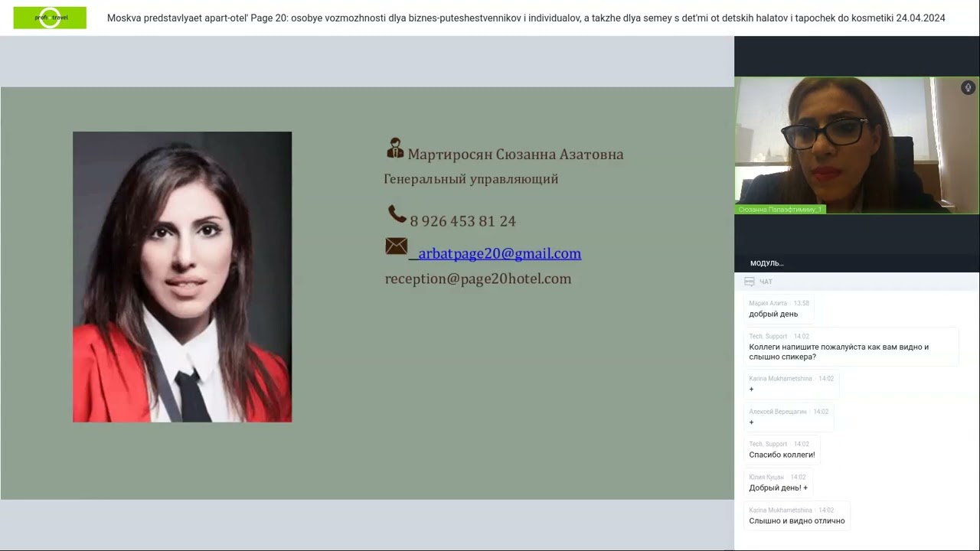The image size is (980, 551).
Task: Click the portrait photo on the slide
Action: [182, 277]
